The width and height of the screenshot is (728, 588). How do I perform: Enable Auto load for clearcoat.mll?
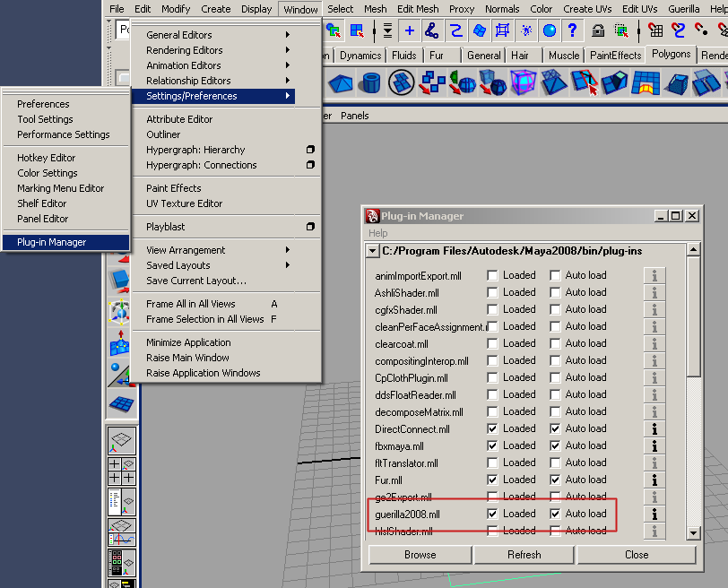tap(555, 343)
